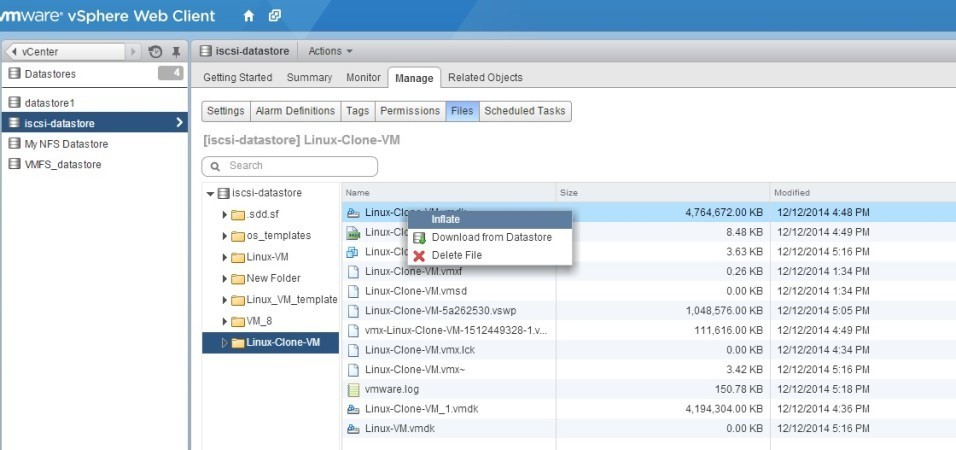The width and height of the screenshot is (956, 450).
Task: Open the Tags sub-tab
Action: click(x=358, y=111)
